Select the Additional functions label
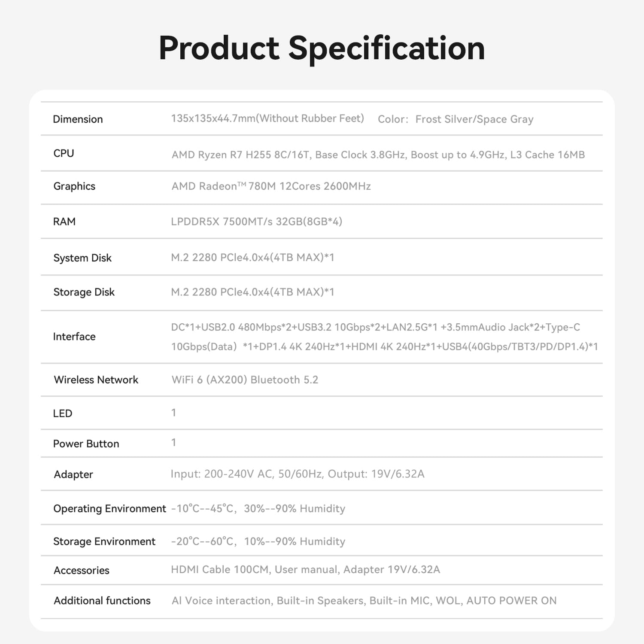 tap(102, 601)
